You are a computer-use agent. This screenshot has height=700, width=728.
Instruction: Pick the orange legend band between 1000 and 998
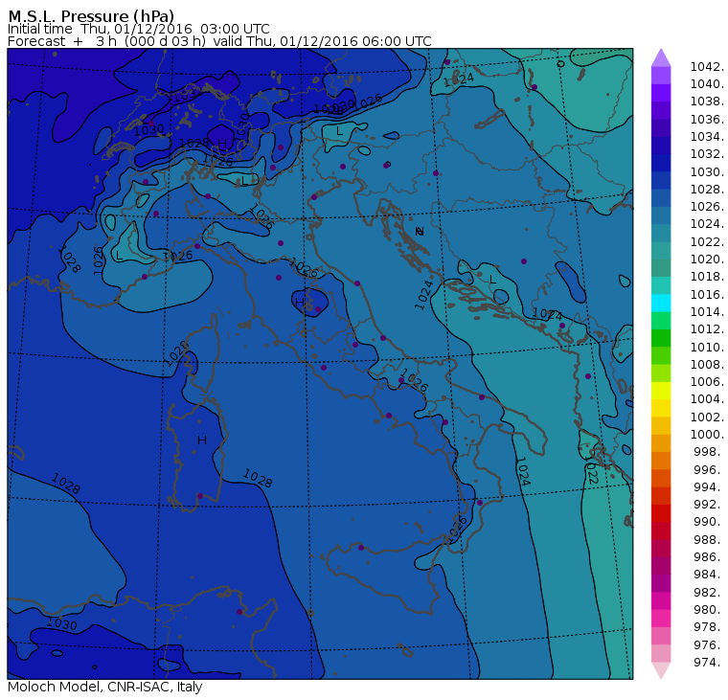tap(661, 442)
